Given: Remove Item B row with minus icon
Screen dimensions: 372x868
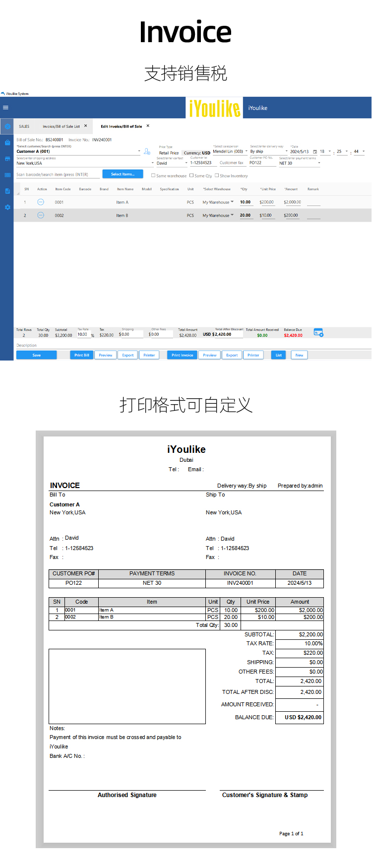Looking at the screenshot, I should [x=41, y=215].
